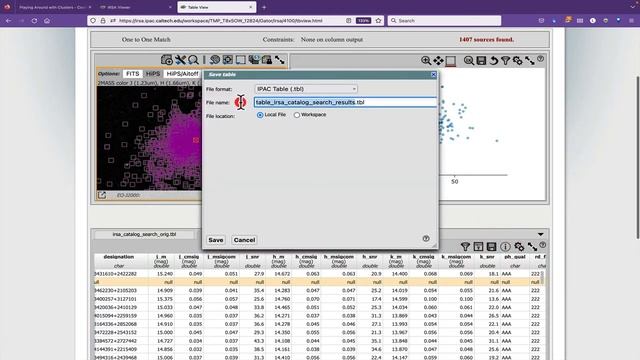
Task: Open the layers icon in image toolbar
Action: point(253,60)
